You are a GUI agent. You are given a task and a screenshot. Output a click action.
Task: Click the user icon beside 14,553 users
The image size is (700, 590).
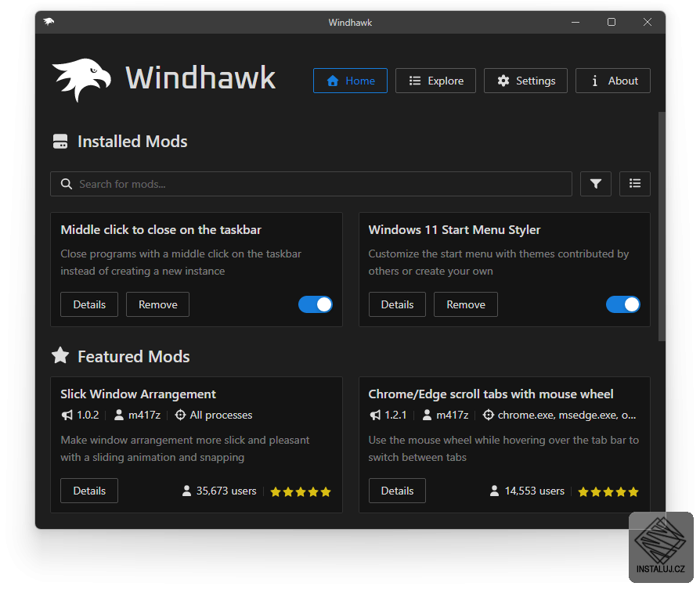click(494, 491)
